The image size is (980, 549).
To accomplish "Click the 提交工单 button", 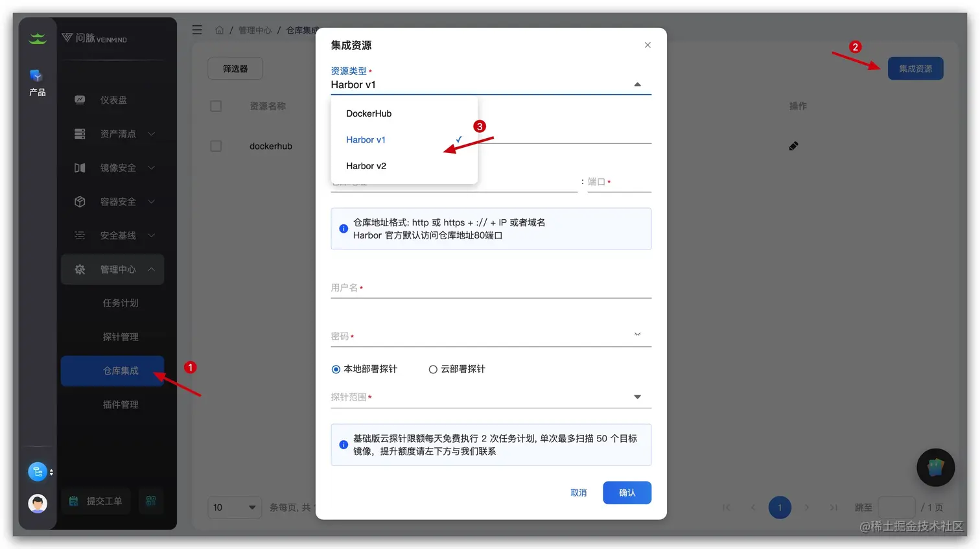I will pos(96,501).
